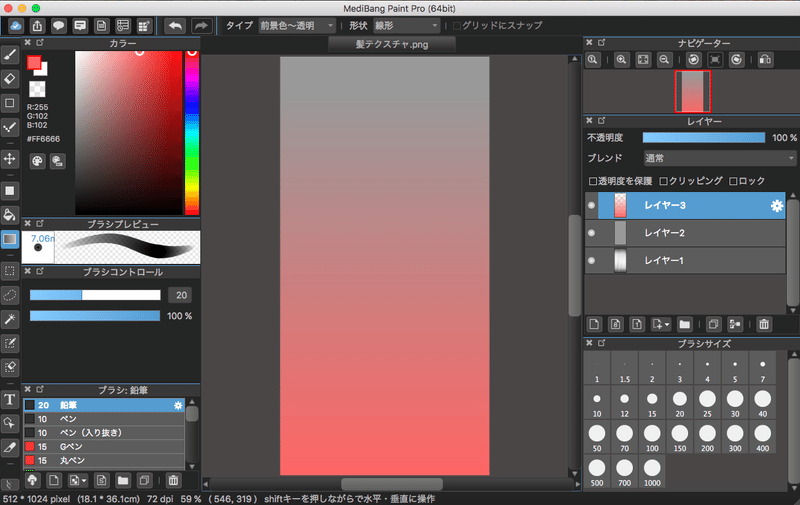
Task: Click the layer 不透明度 opacity slider
Action: coord(704,138)
